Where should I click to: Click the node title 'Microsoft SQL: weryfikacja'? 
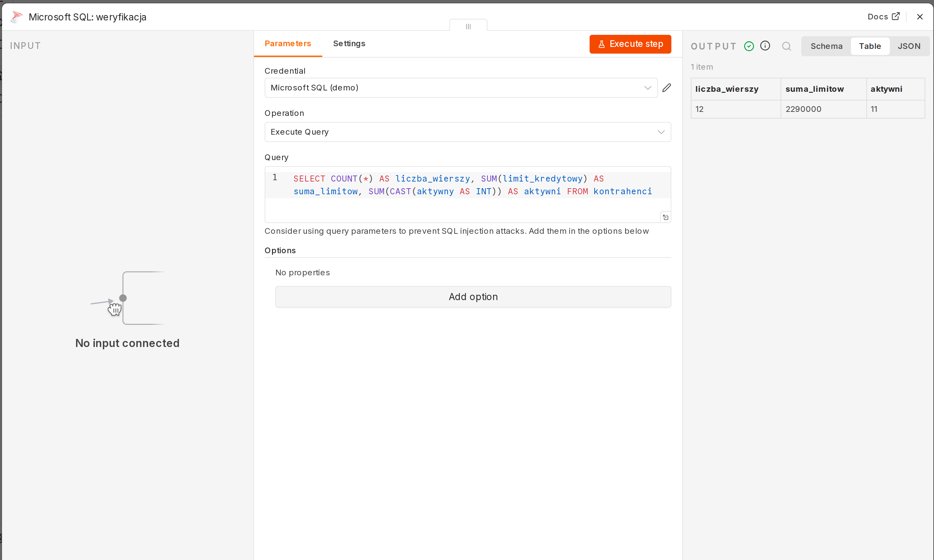(87, 17)
